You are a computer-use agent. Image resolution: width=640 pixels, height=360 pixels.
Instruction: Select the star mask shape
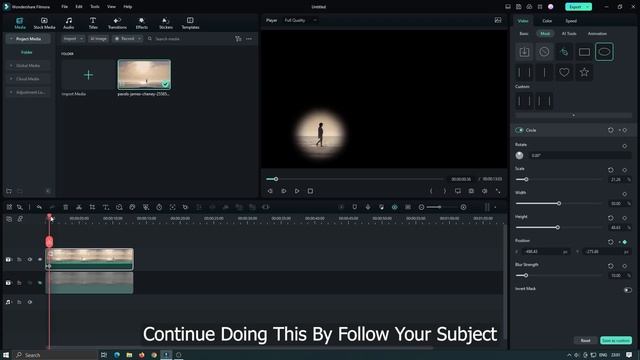(x=584, y=72)
